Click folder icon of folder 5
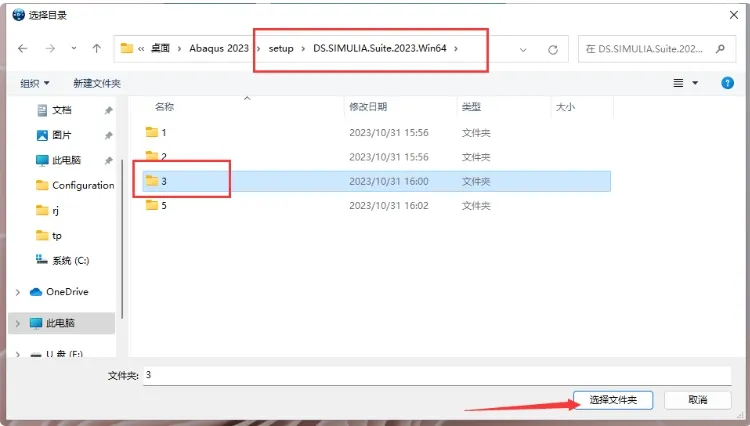 pyautogui.click(x=152, y=205)
